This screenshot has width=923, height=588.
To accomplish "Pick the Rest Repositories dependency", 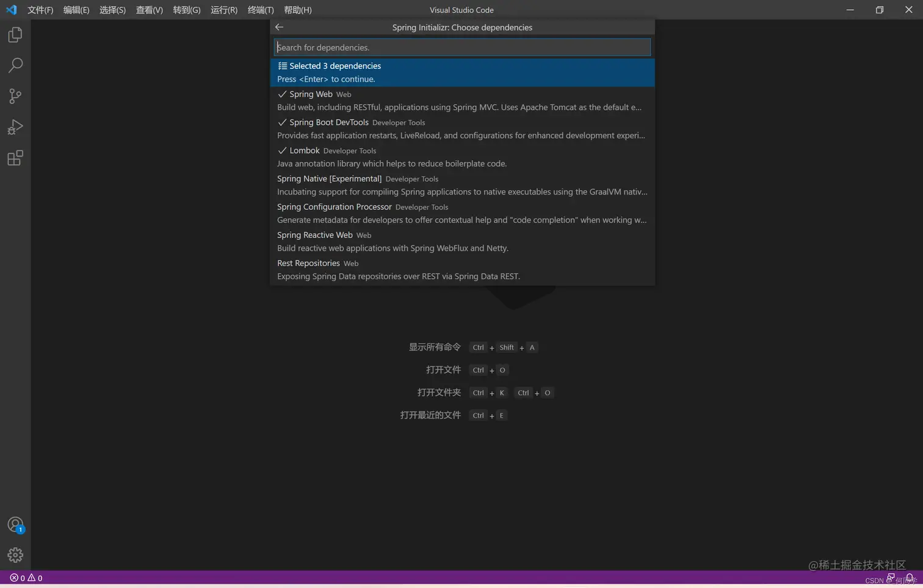I will click(462, 269).
